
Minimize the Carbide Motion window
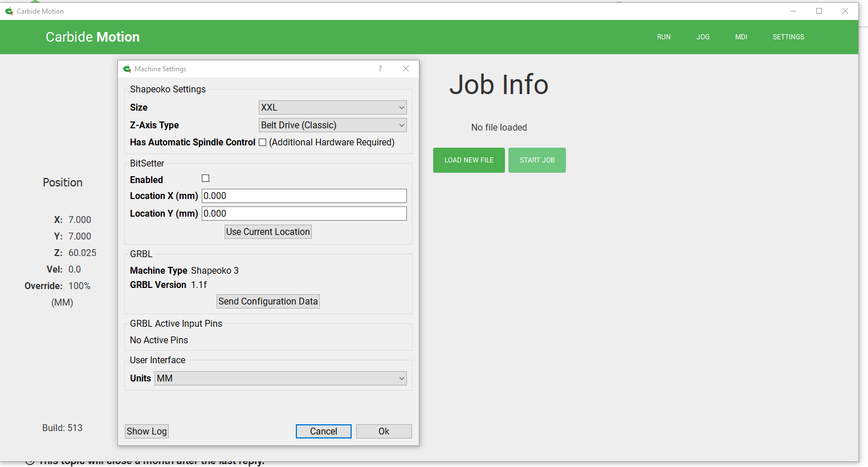[793, 11]
